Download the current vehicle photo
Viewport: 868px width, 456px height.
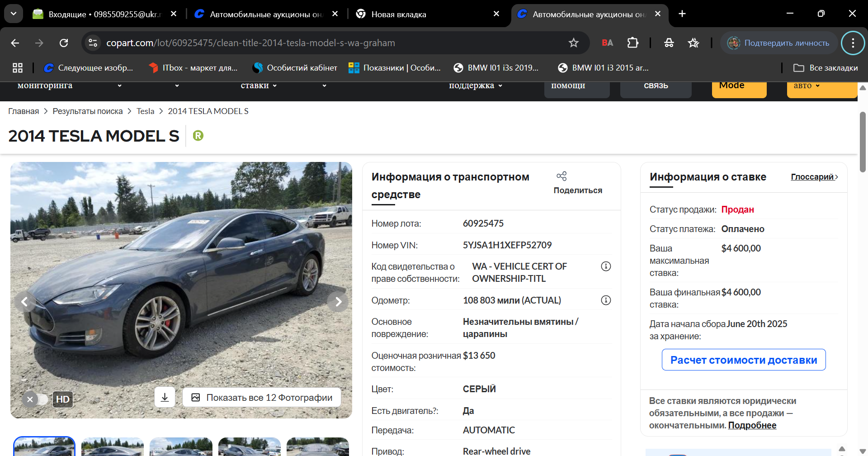tap(165, 397)
